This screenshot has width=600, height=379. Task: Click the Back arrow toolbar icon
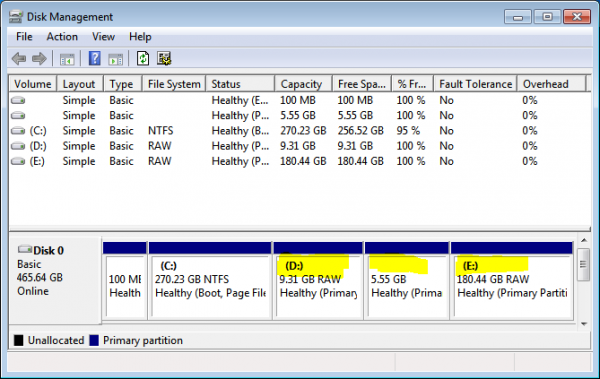coord(19,59)
